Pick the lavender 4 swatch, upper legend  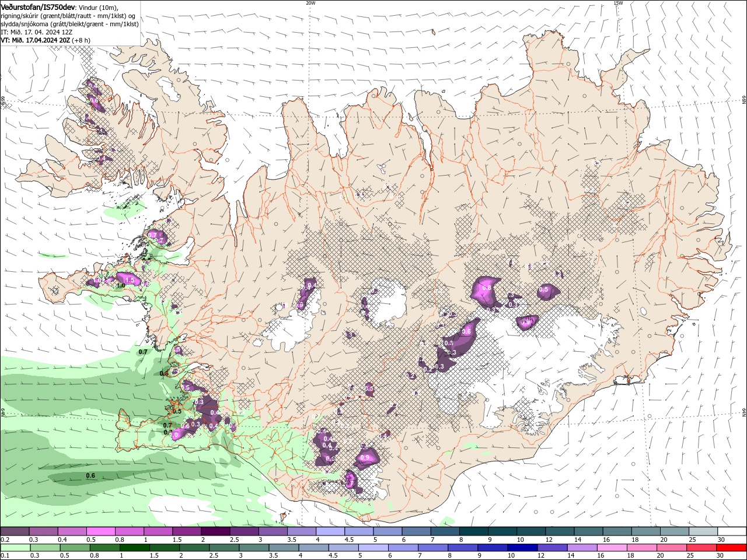point(330,531)
